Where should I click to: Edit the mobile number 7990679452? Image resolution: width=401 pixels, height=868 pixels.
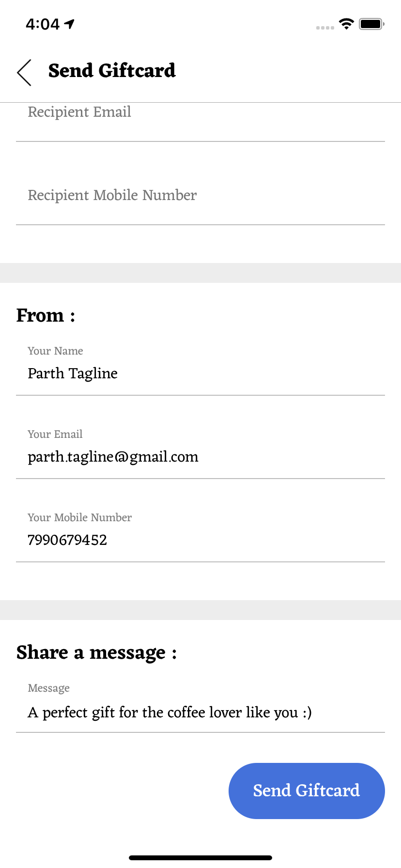[x=67, y=540]
